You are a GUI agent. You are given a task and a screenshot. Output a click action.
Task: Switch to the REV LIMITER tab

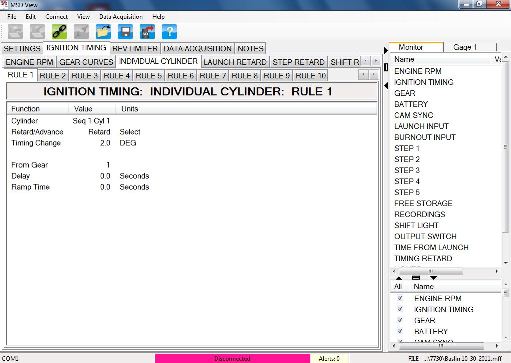(x=135, y=48)
